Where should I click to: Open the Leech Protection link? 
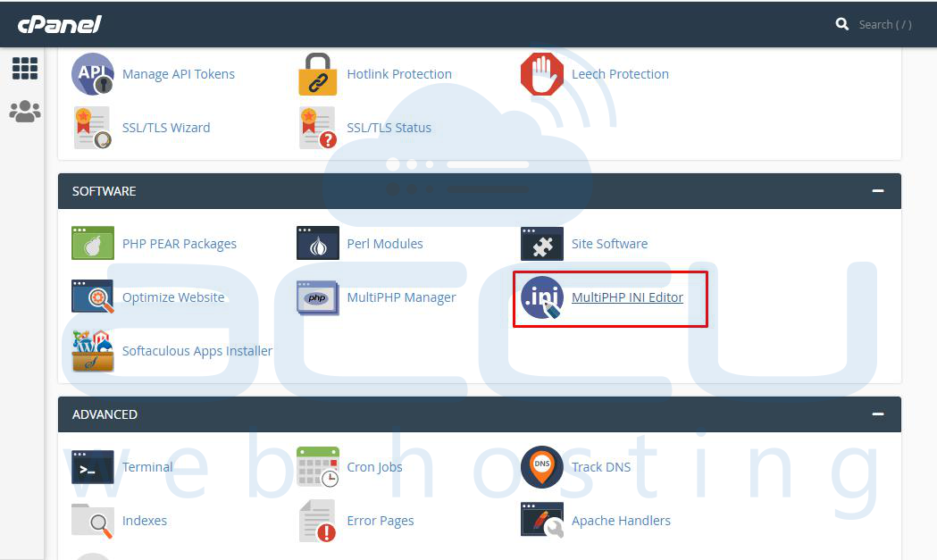click(620, 74)
